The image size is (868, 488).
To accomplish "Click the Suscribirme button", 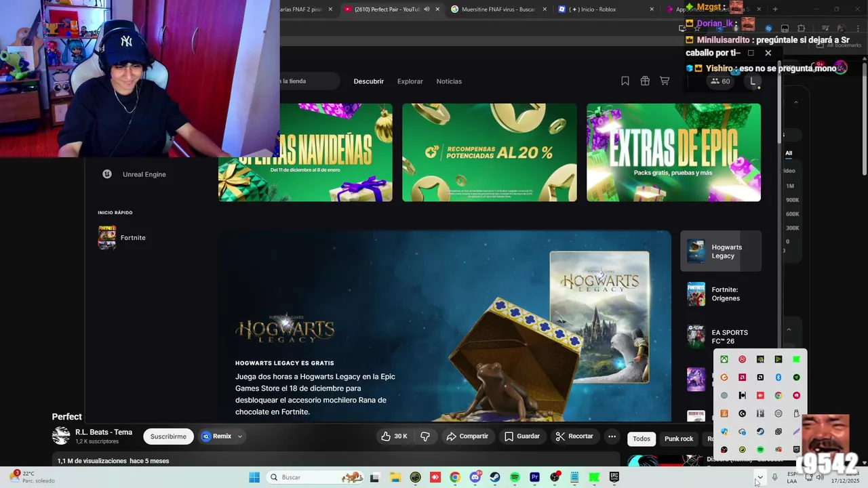I will pyautogui.click(x=168, y=436).
